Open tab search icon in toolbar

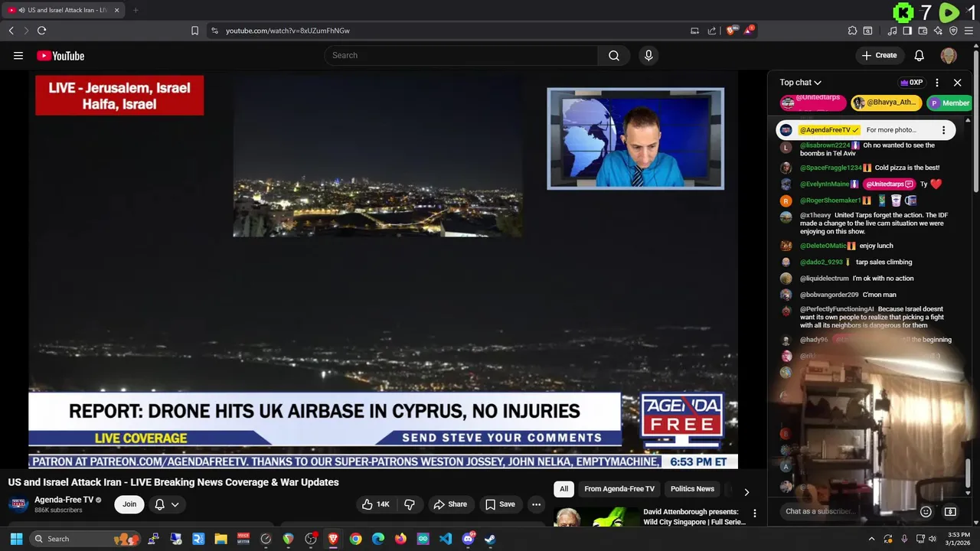click(867, 31)
